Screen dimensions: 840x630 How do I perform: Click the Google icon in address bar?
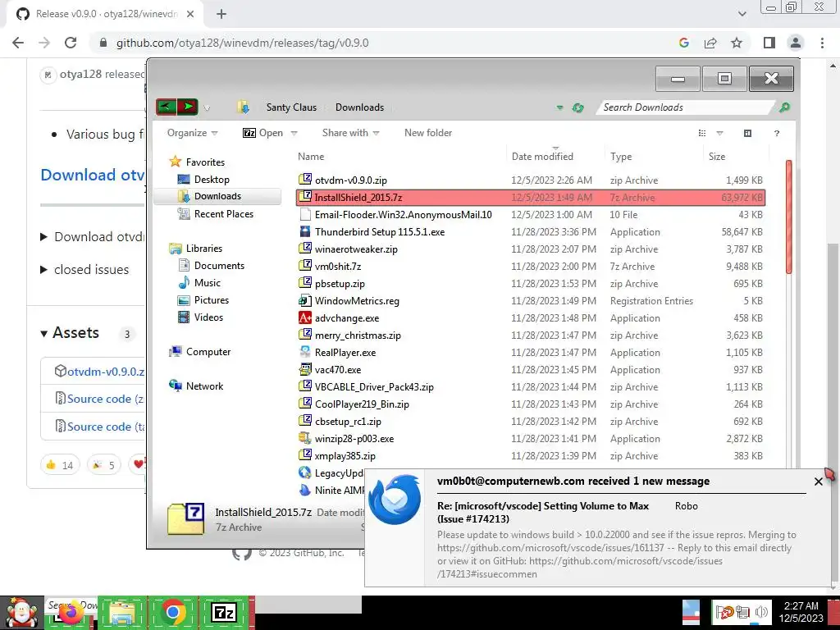coord(683,43)
